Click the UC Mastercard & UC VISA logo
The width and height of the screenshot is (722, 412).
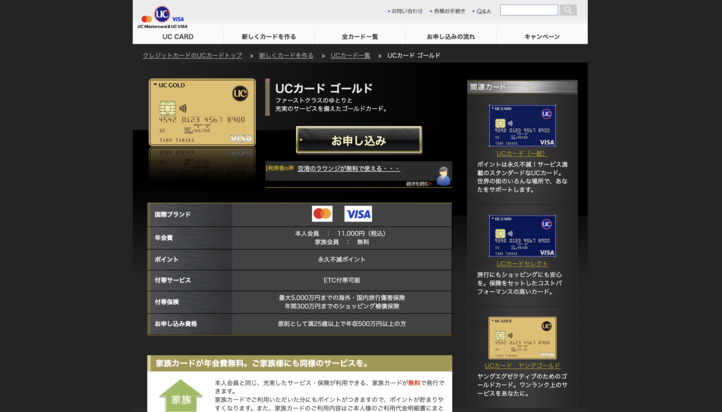coord(163,16)
